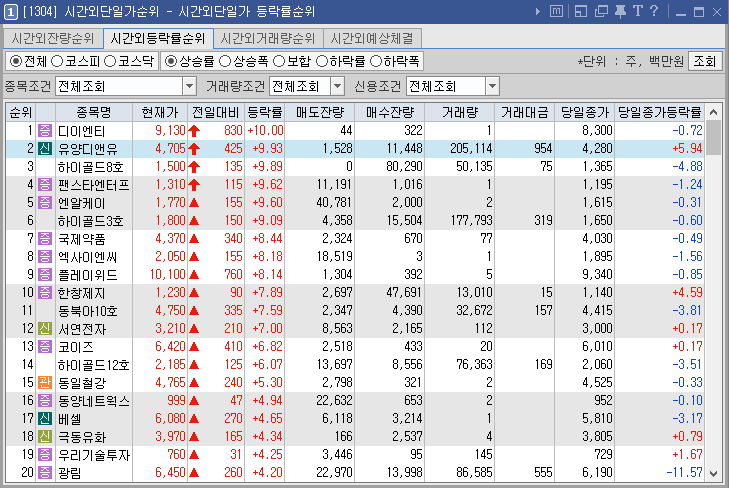The height and width of the screenshot is (488, 729).
Task: Sort by the 매수잔량 column header
Action: tap(390, 112)
